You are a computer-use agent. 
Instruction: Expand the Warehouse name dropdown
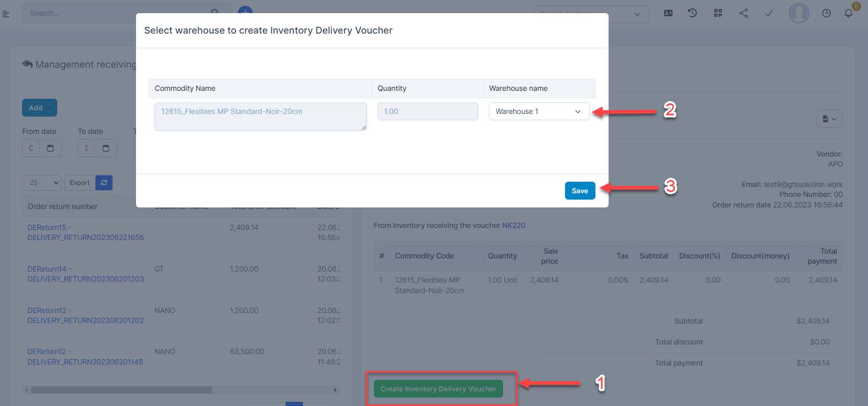click(x=539, y=111)
